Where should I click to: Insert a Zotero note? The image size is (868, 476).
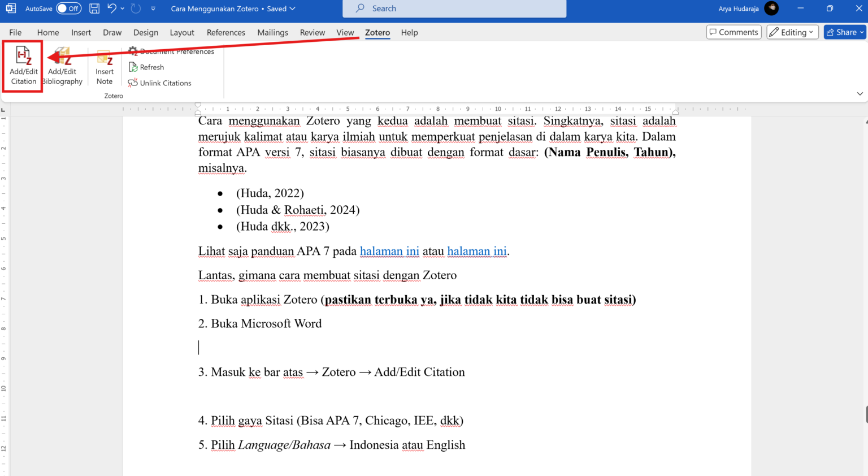[x=105, y=66]
